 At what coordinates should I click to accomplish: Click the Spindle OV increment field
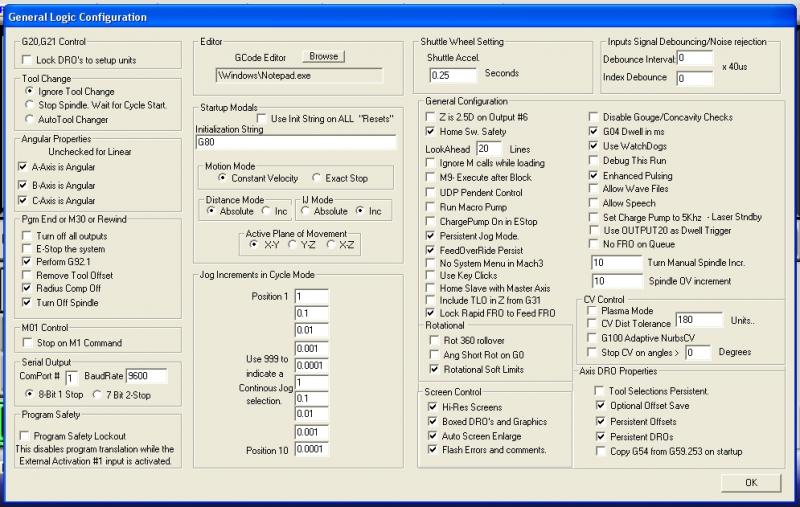click(617, 281)
